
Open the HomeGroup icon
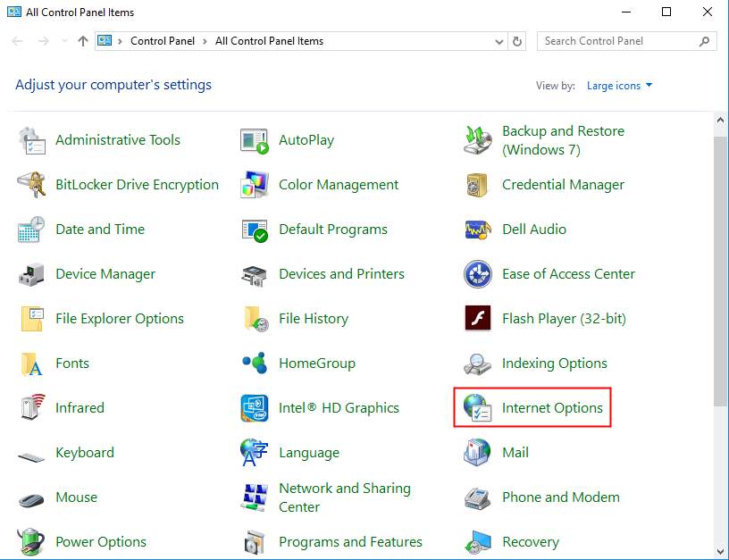click(255, 364)
